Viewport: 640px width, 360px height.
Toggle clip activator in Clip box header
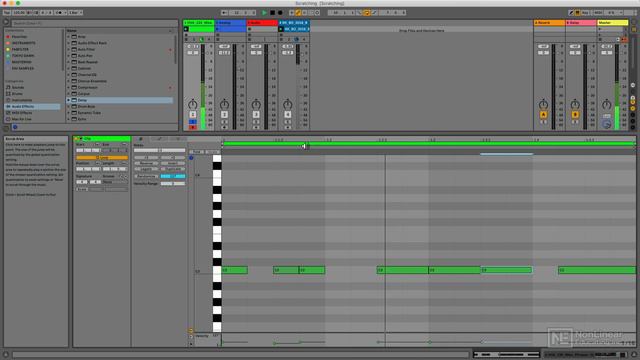pyautogui.click(x=77, y=139)
